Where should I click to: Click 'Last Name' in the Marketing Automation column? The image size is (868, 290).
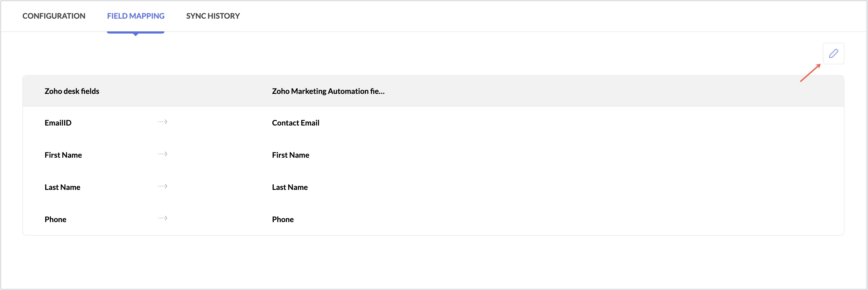[290, 187]
